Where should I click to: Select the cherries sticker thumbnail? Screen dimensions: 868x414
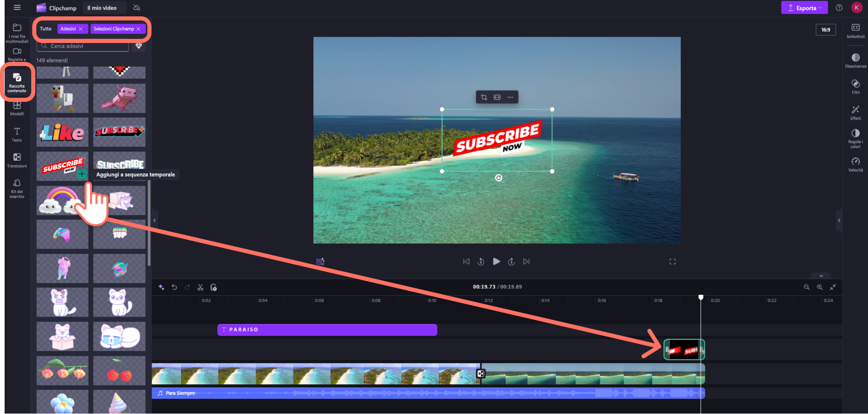coord(119,371)
